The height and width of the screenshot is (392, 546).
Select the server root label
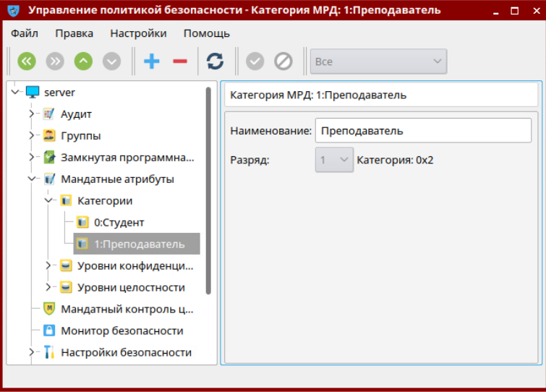(59, 93)
